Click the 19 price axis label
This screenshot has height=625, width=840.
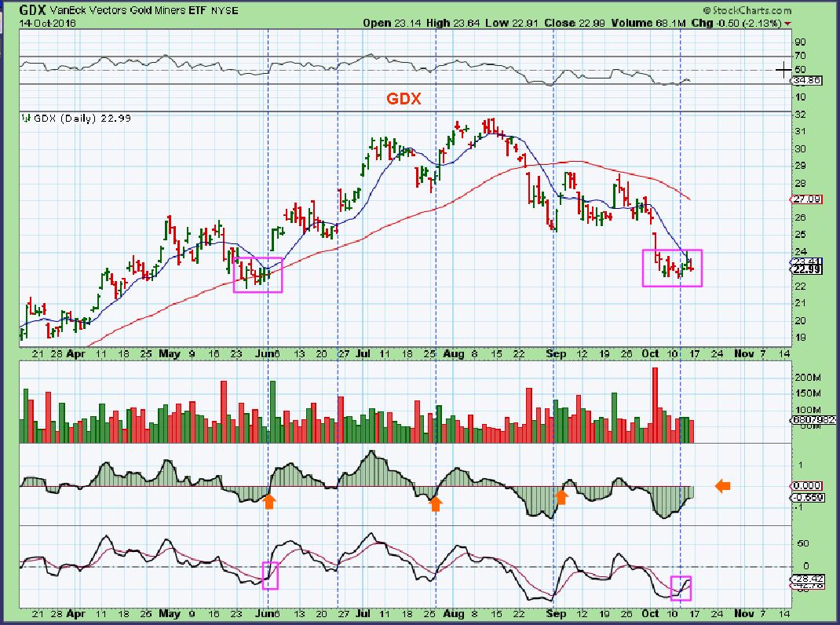tap(801, 338)
